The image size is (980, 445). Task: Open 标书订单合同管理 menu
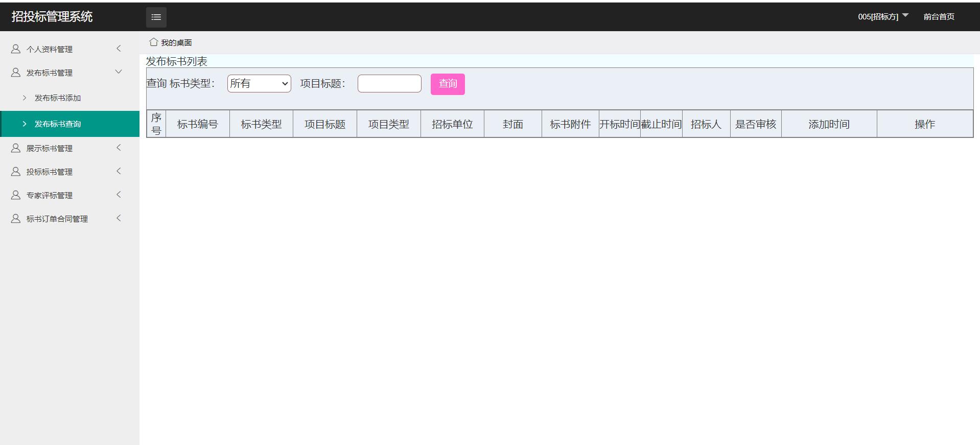(69, 219)
